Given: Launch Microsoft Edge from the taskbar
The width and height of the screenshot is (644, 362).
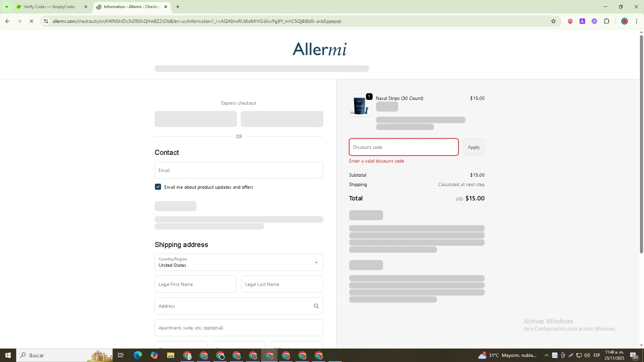Looking at the screenshot, I should [137, 355].
